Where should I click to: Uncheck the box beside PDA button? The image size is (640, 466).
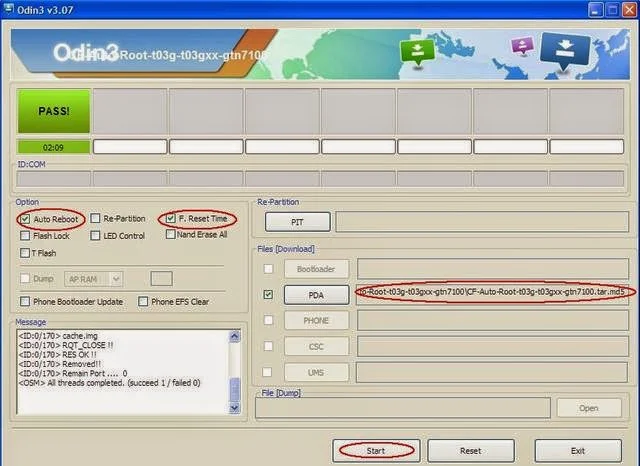[x=268, y=294]
